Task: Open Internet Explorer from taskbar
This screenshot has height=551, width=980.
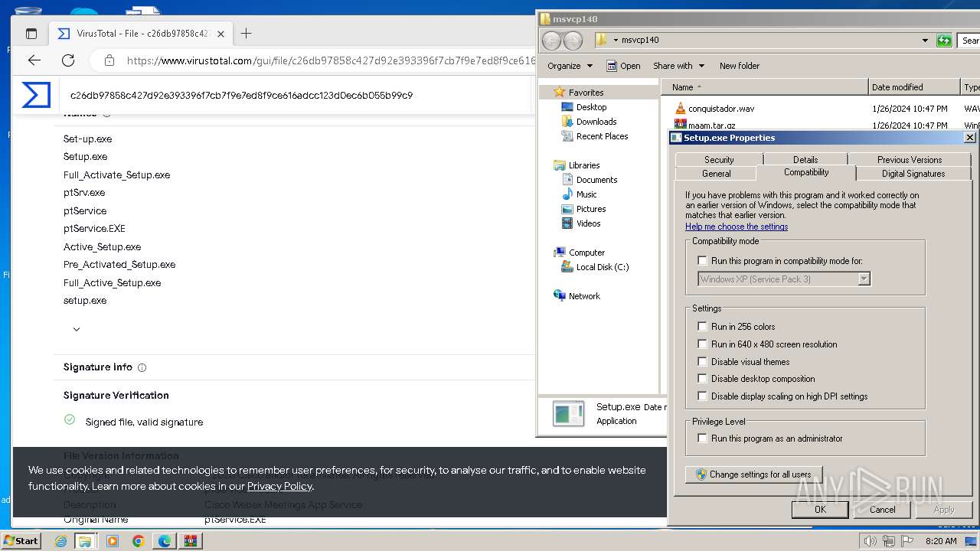Action: coord(60,541)
